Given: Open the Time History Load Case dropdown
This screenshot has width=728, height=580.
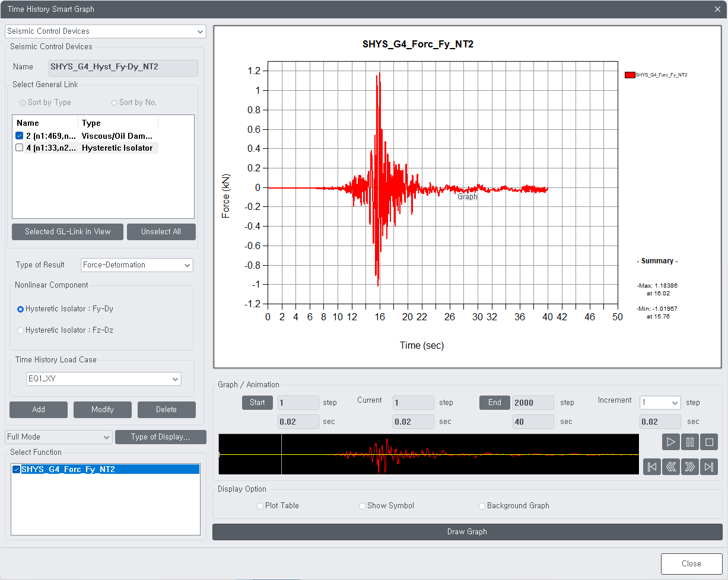Looking at the screenshot, I should (104, 380).
